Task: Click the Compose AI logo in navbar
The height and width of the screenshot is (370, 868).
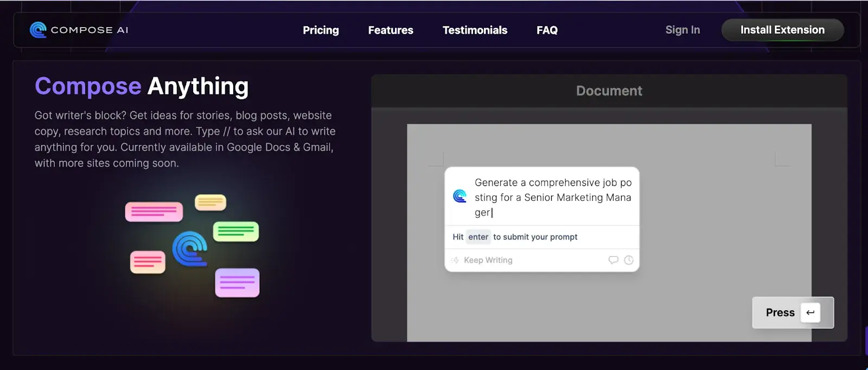Action: click(x=79, y=30)
